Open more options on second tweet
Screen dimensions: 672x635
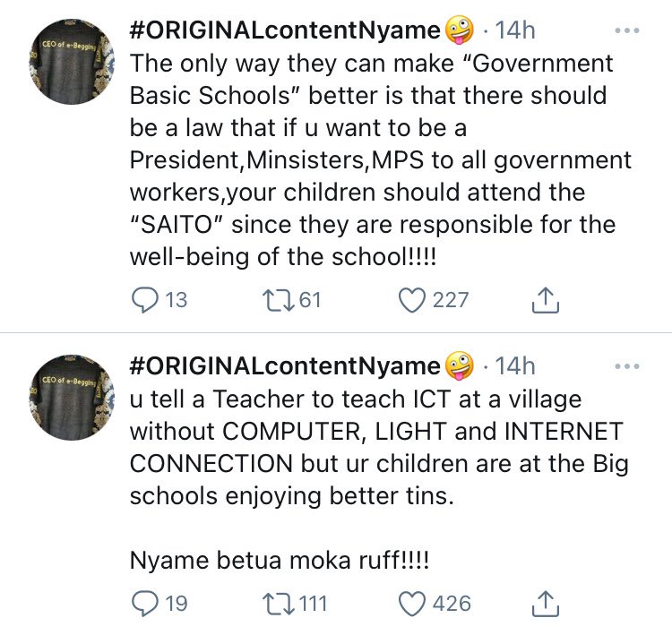(627, 366)
